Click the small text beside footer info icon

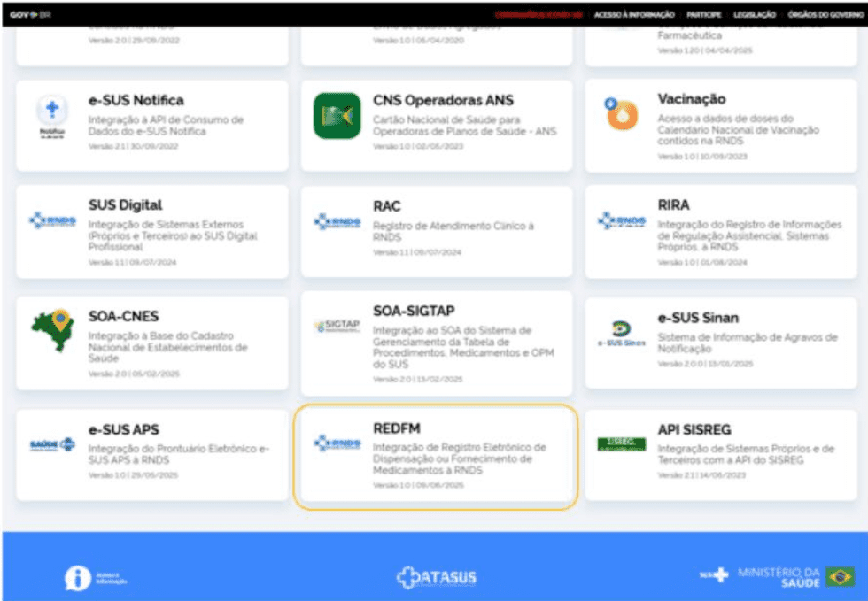(x=112, y=578)
